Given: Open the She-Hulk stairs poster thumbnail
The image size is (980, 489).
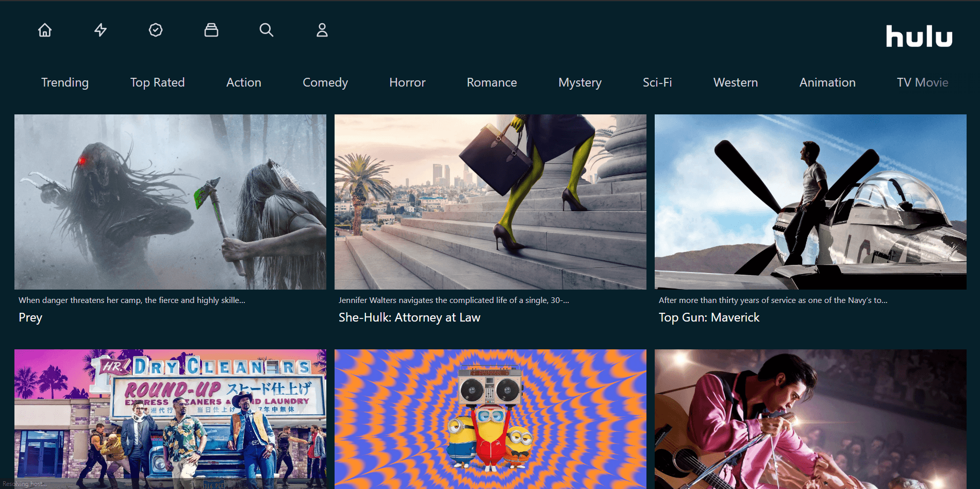Looking at the screenshot, I should point(490,202).
